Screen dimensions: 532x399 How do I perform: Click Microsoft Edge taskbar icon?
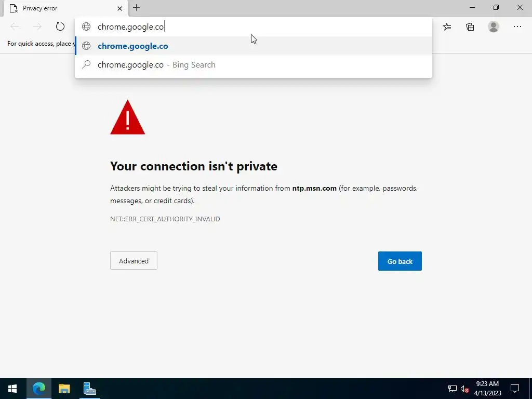coord(38,389)
